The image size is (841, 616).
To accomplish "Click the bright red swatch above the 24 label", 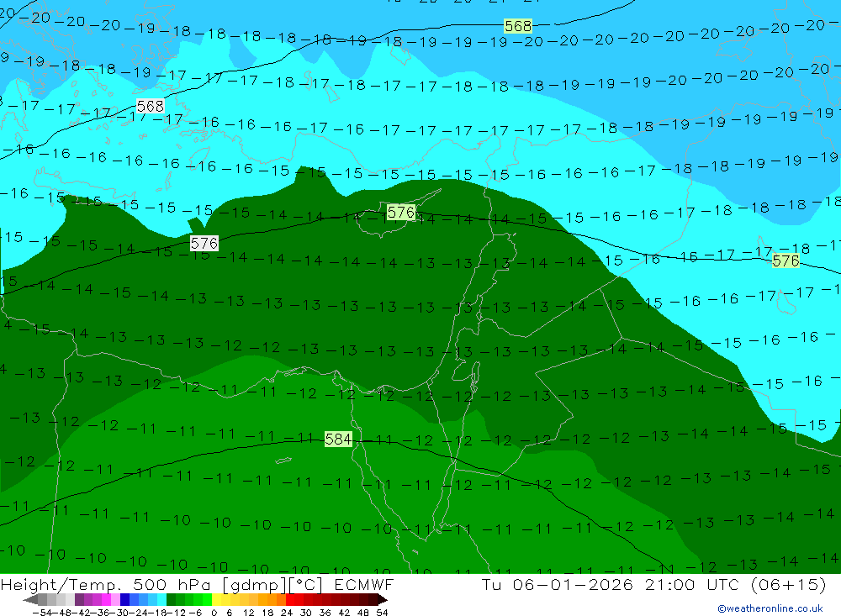I will pos(290,600).
